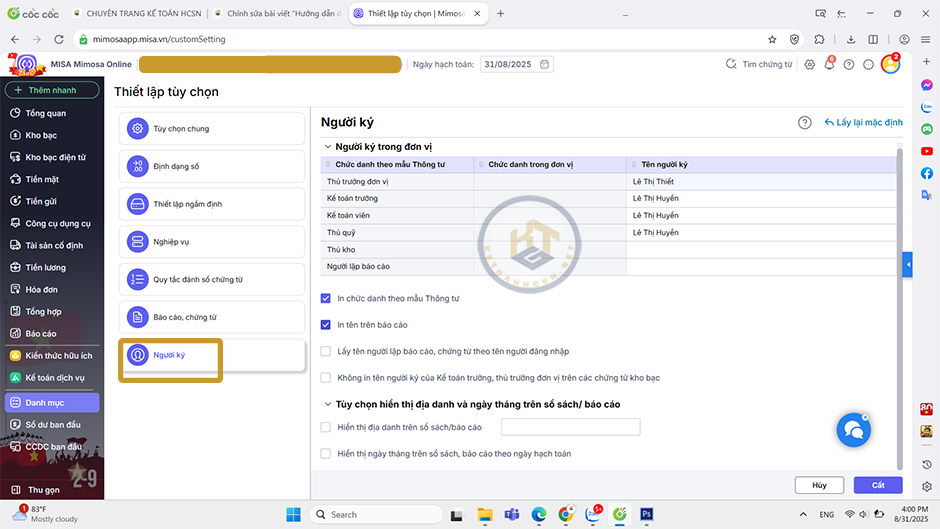Screen dimensions: 940x529
Task: Select Thiết lập ngầm định settings tab
Action: pyautogui.click(x=211, y=204)
